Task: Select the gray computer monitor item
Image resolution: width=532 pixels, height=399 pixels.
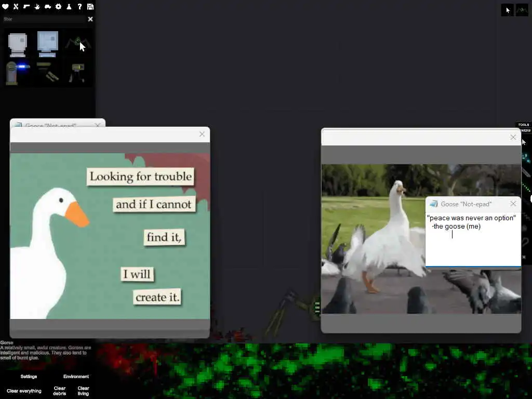Action: point(17,45)
